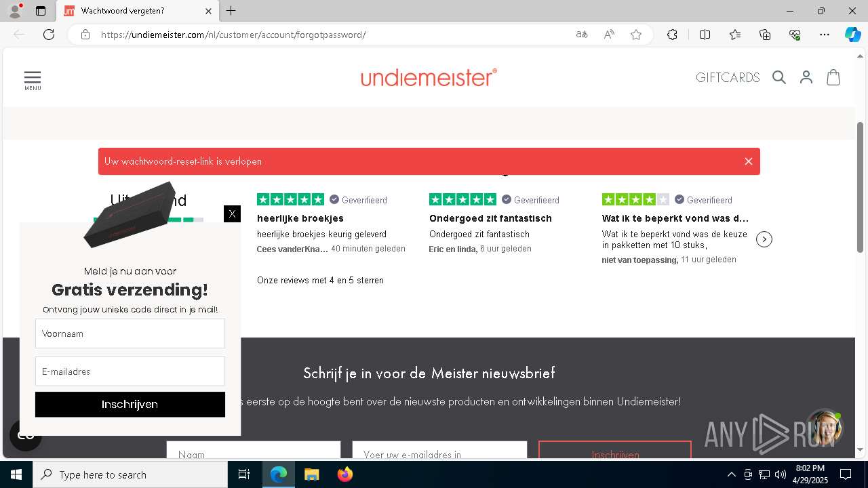Click the five-star rating on 'heerlijke broekjes'
This screenshot has height=488, width=868.
tap(290, 199)
